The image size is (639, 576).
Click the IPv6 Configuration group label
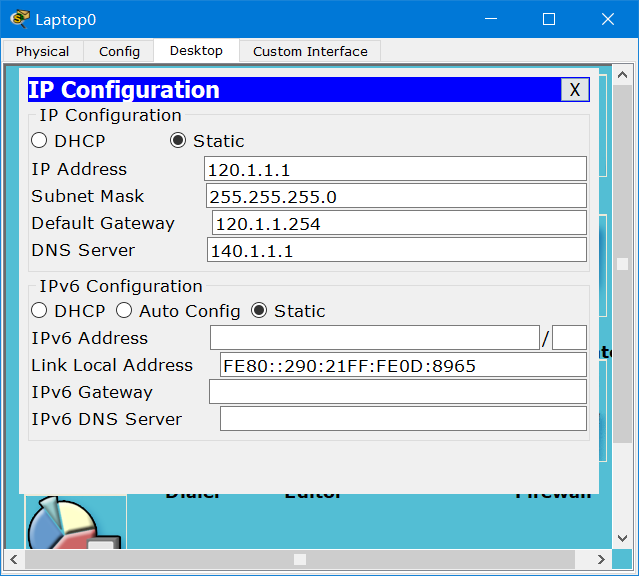pos(121,286)
